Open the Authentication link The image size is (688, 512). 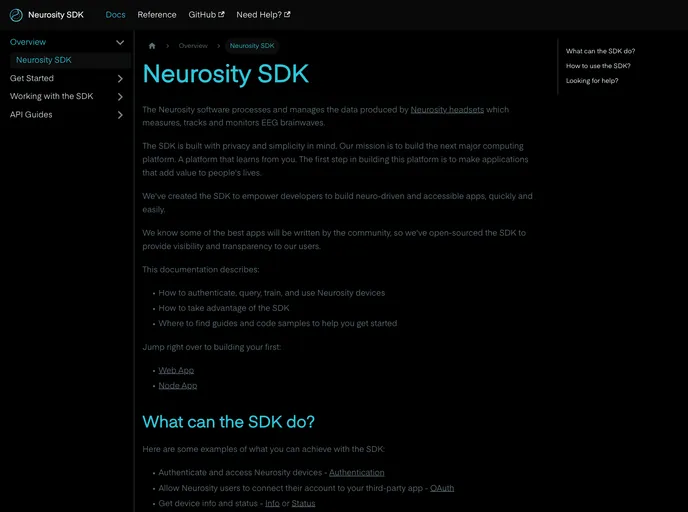tap(357, 473)
